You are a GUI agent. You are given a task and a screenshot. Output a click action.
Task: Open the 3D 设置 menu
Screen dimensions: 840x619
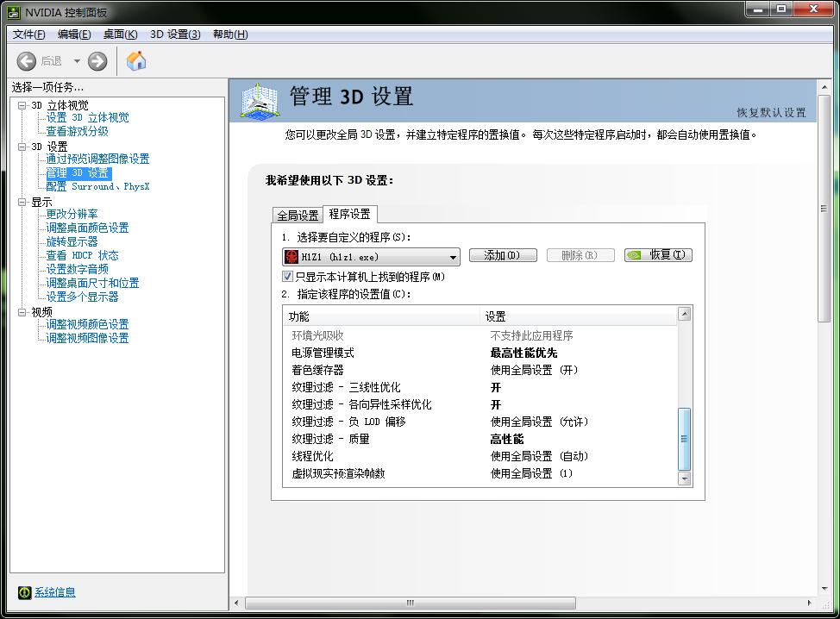click(x=175, y=34)
